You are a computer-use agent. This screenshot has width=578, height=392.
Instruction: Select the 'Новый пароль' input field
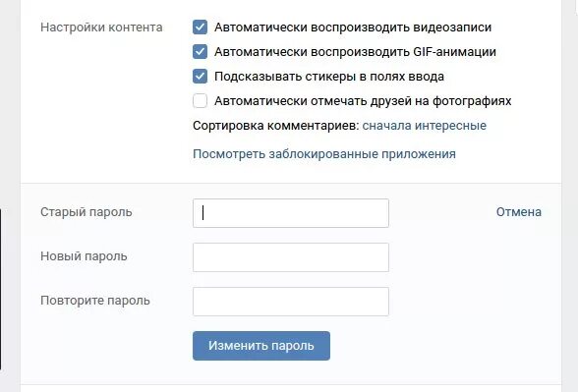[x=291, y=257]
